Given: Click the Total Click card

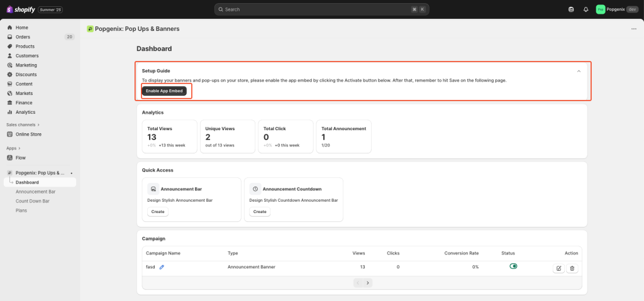Looking at the screenshot, I should 286,137.
